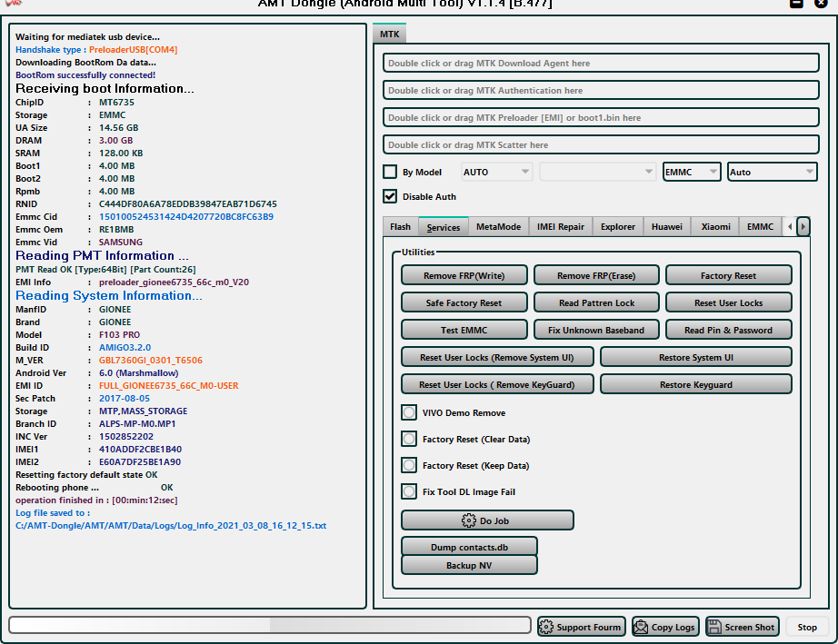The height and width of the screenshot is (644, 838).
Task: Click M_VER value GBL7360GI_0301_T6506
Action: (151, 361)
